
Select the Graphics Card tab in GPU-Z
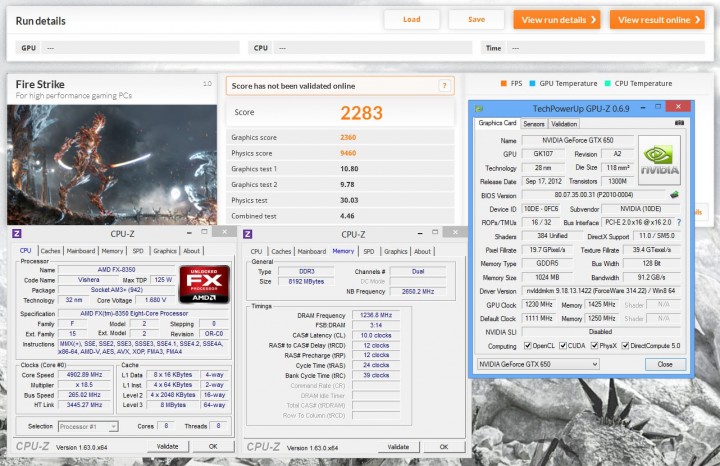(497, 123)
